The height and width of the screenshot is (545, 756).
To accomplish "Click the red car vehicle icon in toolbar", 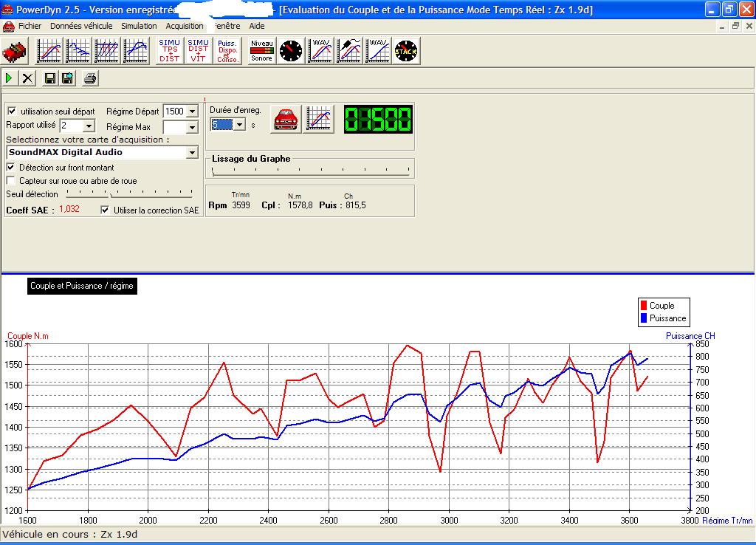I will [x=15, y=51].
